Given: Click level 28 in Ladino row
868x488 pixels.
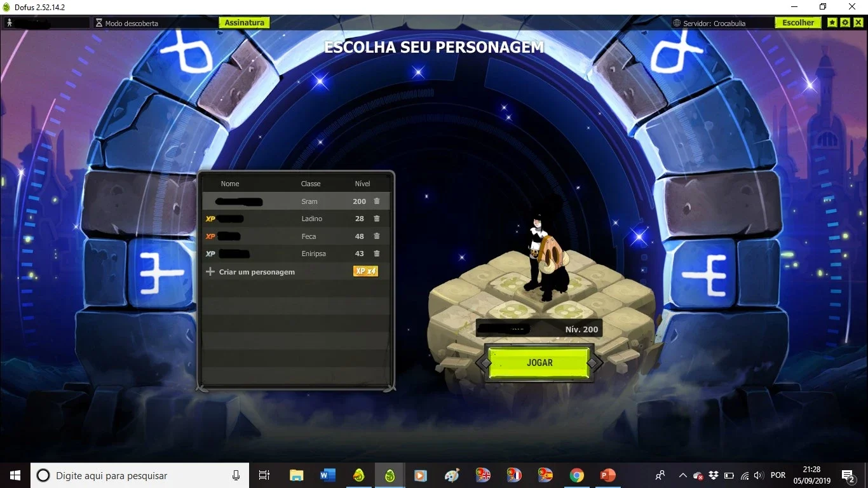Looking at the screenshot, I should [x=360, y=219].
